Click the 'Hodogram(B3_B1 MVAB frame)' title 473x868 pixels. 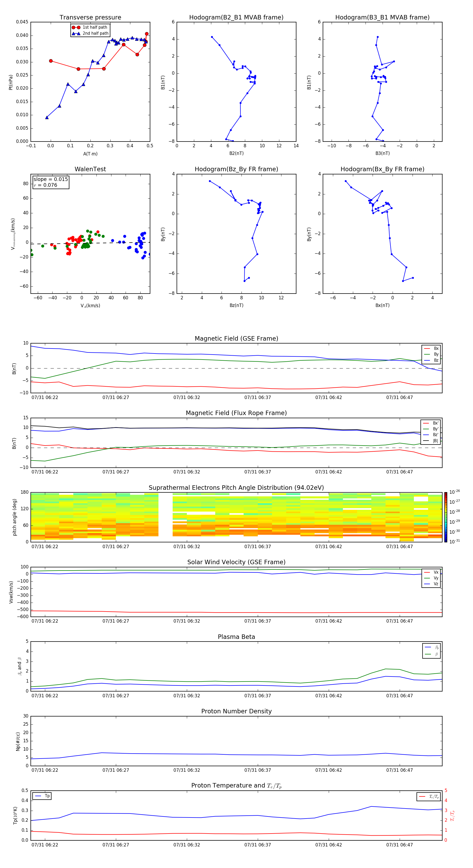(382, 18)
